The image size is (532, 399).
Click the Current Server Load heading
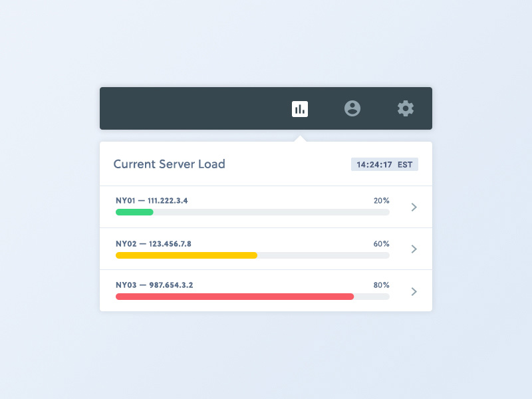(169, 164)
